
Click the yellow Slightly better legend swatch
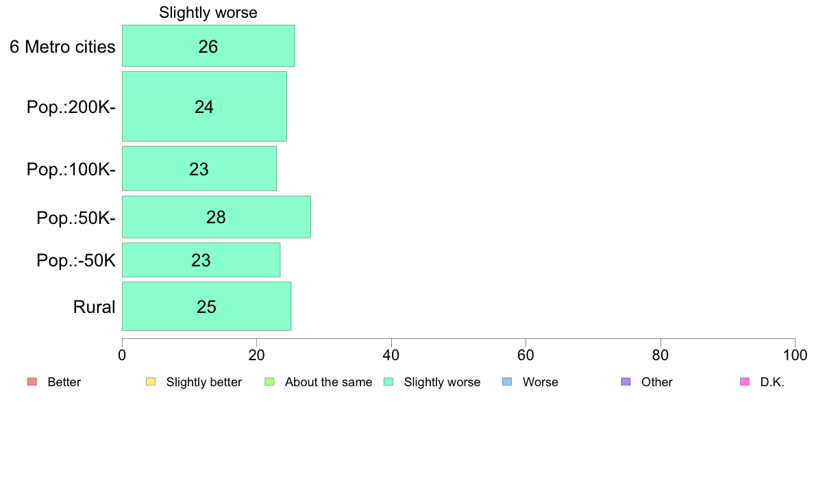pos(151,382)
